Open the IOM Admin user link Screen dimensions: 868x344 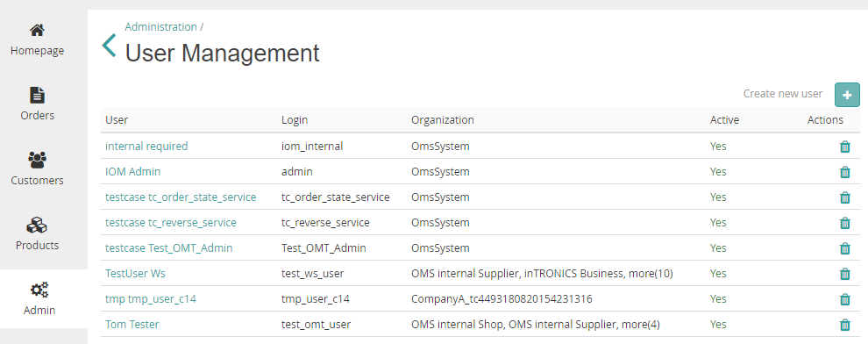(133, 172)
